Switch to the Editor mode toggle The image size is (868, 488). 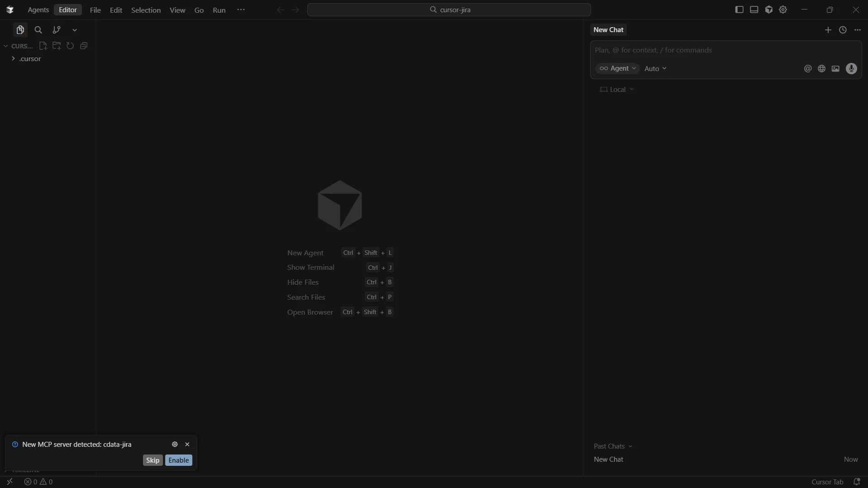(x=68, y=10)
